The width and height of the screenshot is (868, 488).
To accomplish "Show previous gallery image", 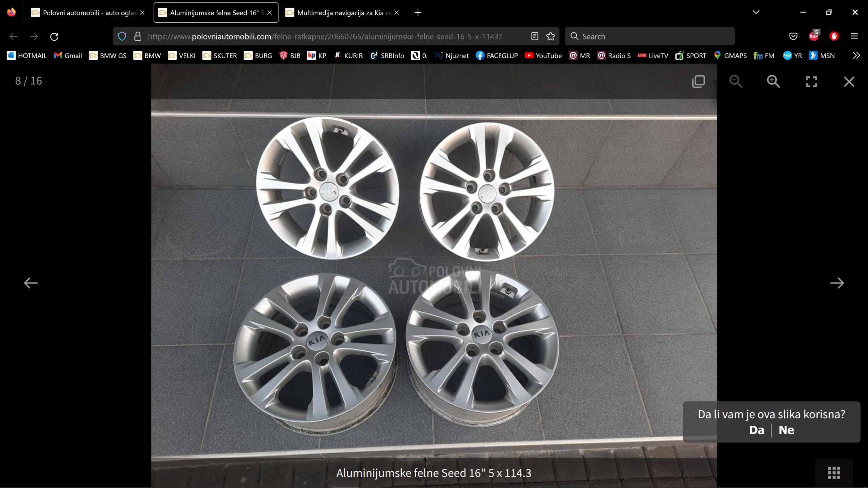I will [x=31, y=283].
